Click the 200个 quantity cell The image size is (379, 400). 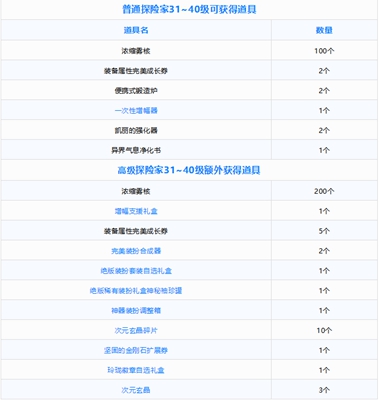324,191
